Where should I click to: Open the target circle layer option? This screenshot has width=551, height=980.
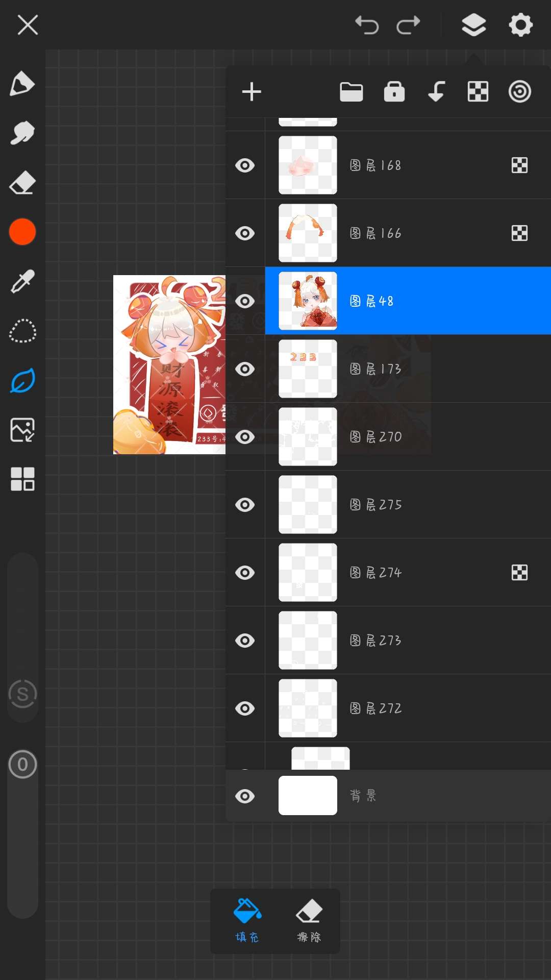pyautogui.click(x=520, y=92)
